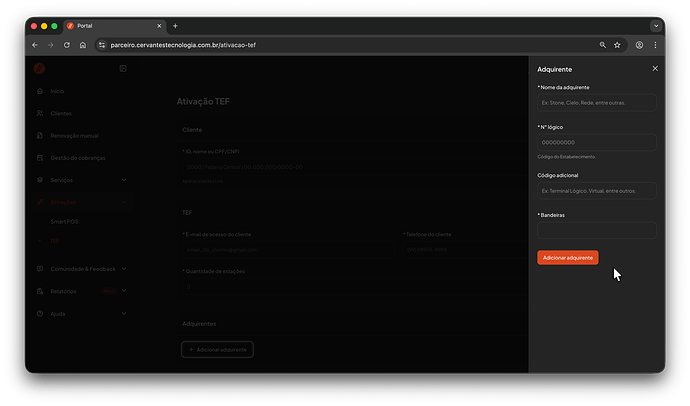
Task: Reload the page in the browser
Action: click(67, 45)
